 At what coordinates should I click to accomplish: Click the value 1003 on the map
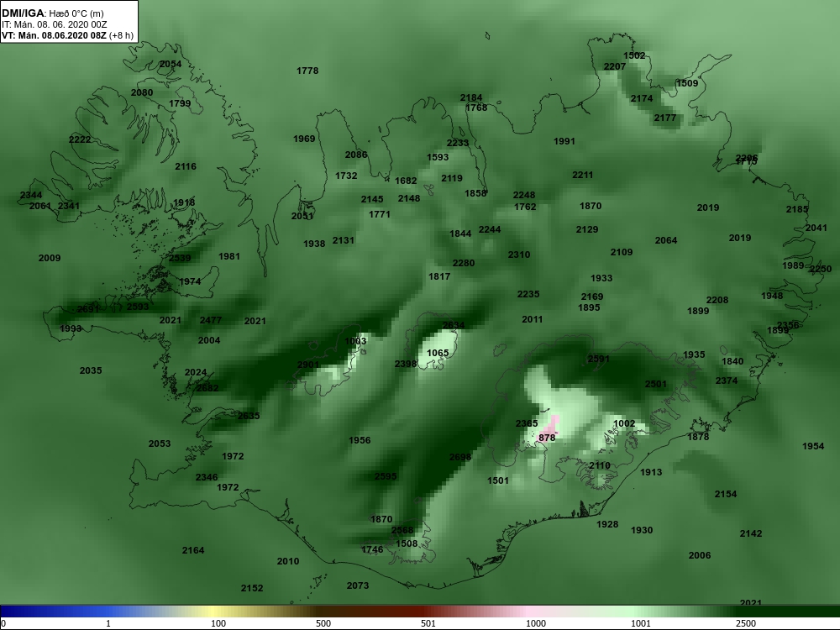(x=355, y=341)
